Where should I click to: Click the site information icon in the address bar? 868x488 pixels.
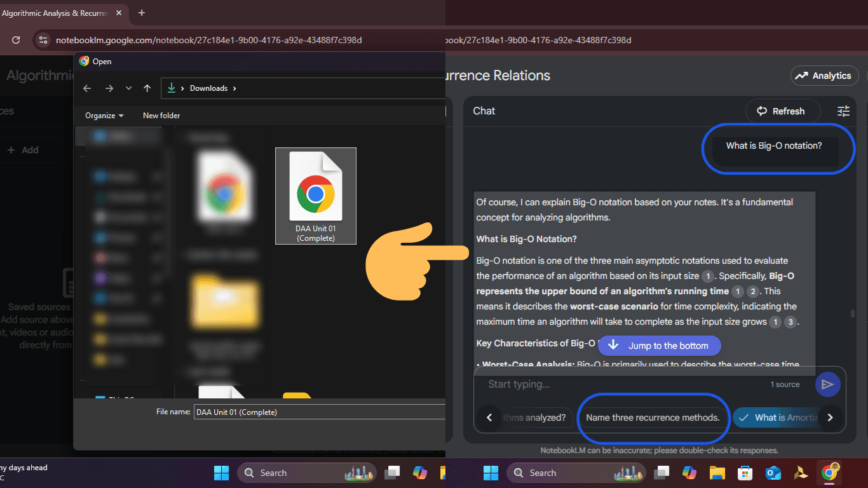pyautogui.click(x=43, y=40)
